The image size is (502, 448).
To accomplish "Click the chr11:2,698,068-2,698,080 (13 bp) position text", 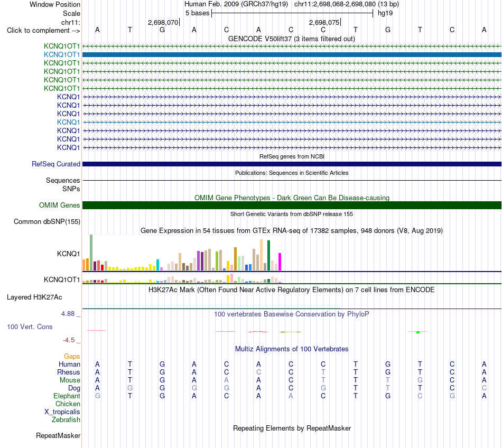I will click(347, 4).
